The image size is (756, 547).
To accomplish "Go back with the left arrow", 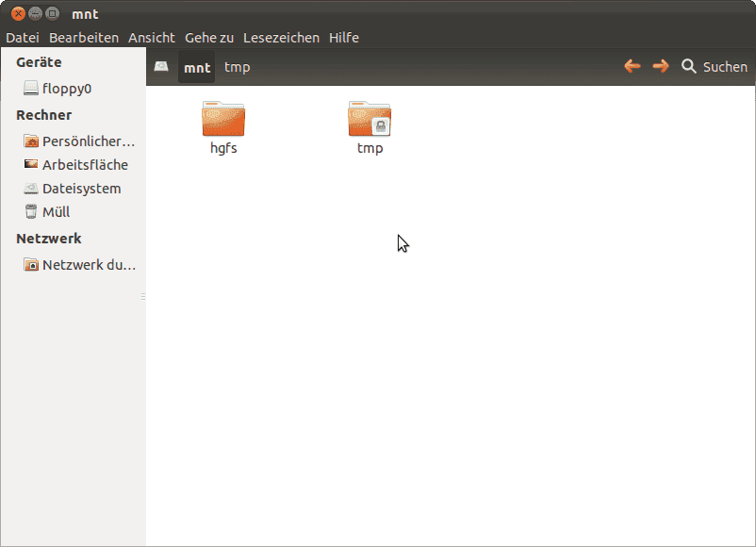I will point(633,66).
